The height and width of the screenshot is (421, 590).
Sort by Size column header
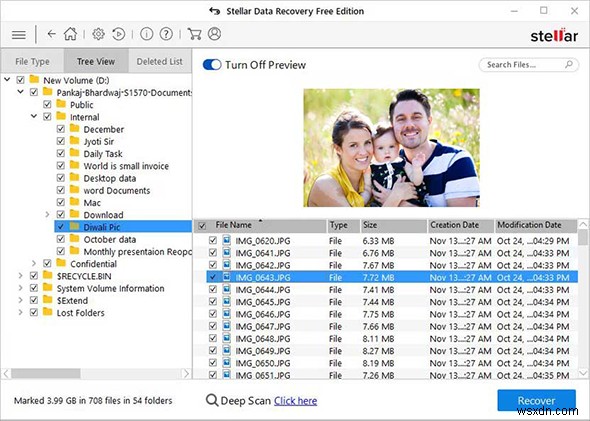pyautogui.click(x=393, y=225)
